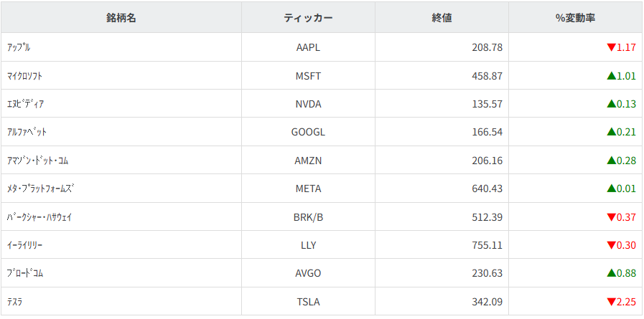Click the closing price 640.43

point(487,189)
